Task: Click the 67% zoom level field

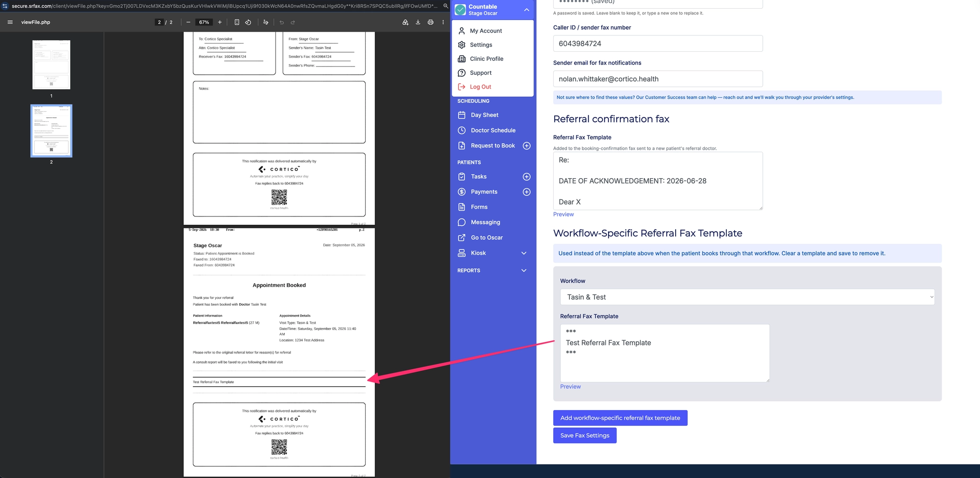Action: pyautogui.click(x=204, y=22)
